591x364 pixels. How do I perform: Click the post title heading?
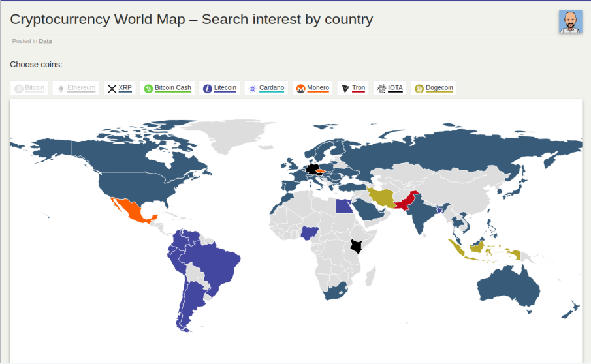click(191, 19)
